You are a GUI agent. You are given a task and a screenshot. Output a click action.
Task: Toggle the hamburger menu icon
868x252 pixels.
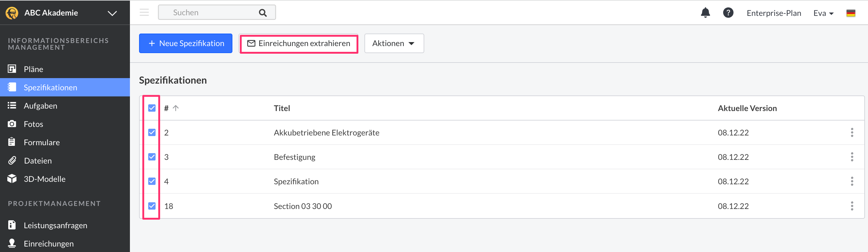pyautogui.click(x=144, y=13)
